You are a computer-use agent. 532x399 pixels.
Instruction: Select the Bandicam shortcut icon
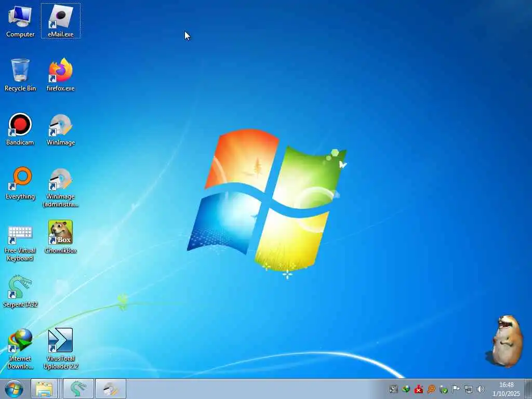coord(20,129)
